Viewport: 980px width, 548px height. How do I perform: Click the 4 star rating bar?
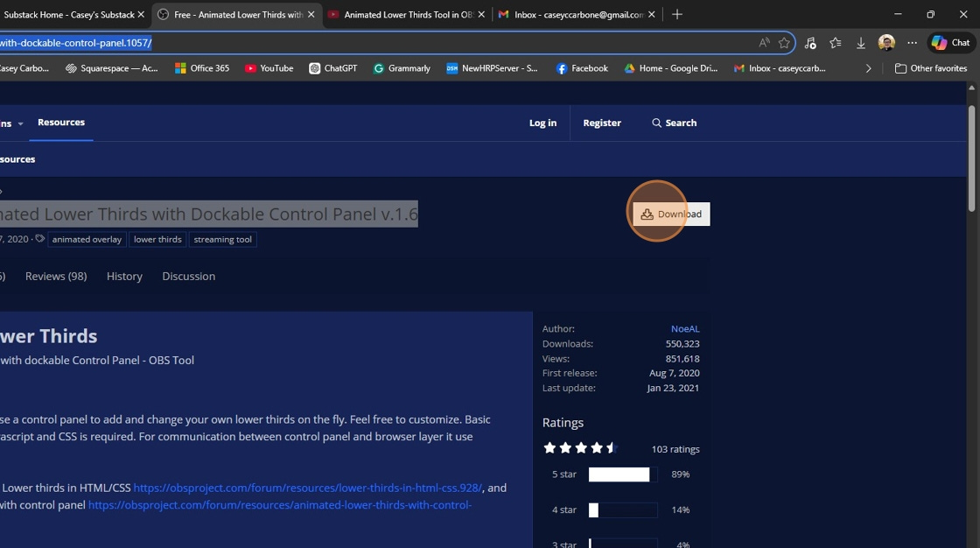click(622, 510)
